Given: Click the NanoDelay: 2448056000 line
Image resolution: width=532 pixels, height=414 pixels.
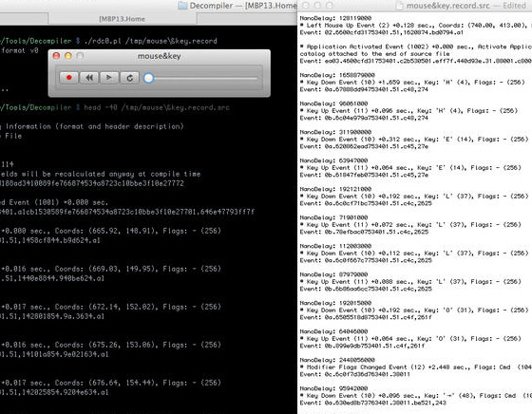Looking at the screenshot, I should tap(337, 360).
